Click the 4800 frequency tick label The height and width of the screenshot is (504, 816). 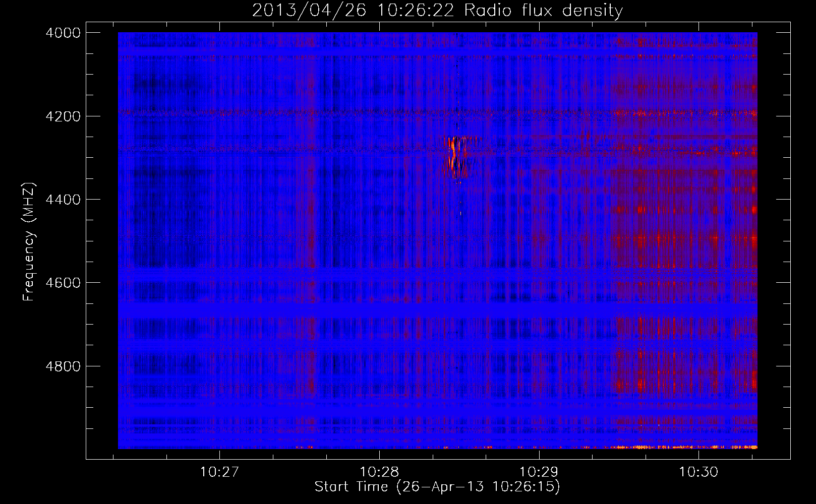[x=63, y=366]
